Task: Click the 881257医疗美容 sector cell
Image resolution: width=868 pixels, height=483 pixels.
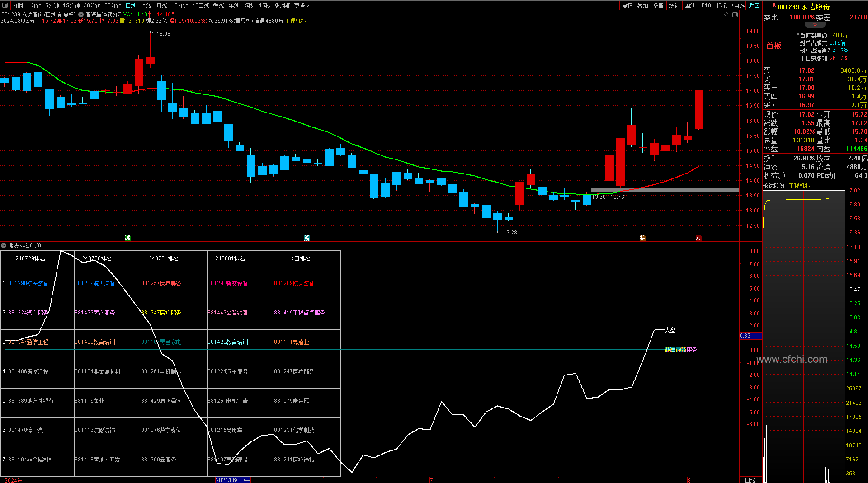Action: 161,283
